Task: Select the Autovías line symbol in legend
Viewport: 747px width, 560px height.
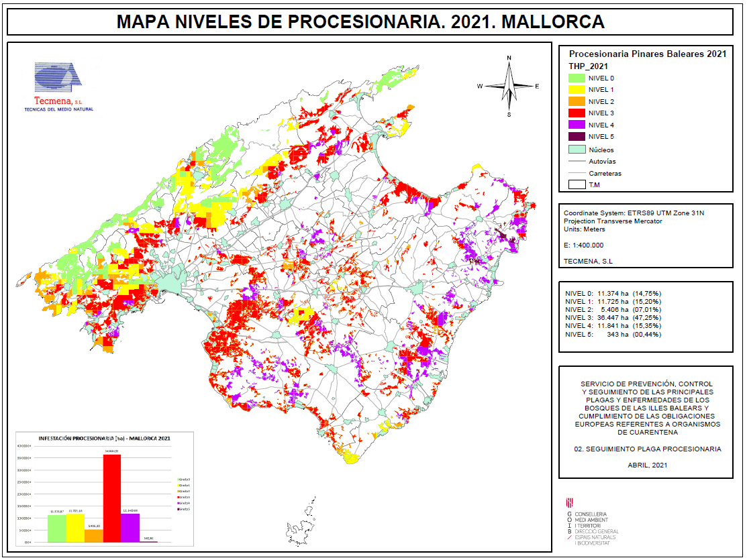Action: [577, 162]
